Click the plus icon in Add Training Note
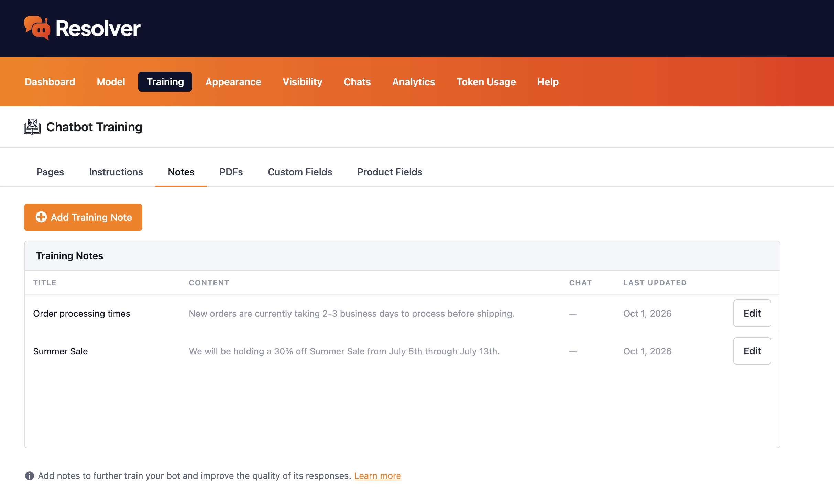This screenshot has height=504, width=834. click(41, 217)
